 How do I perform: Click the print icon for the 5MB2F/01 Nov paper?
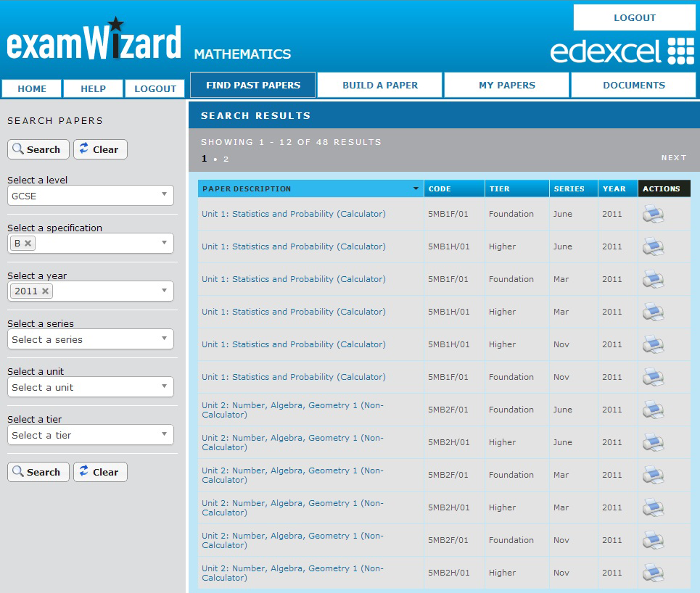point(653,540)
